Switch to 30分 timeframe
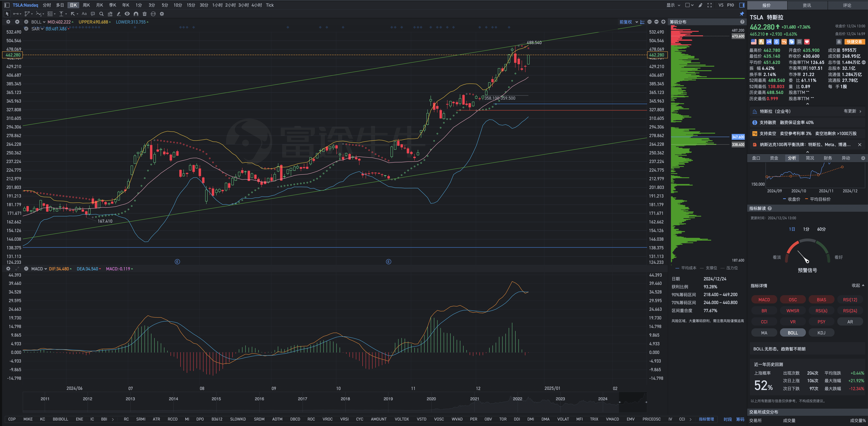 (x=204, y=5)
